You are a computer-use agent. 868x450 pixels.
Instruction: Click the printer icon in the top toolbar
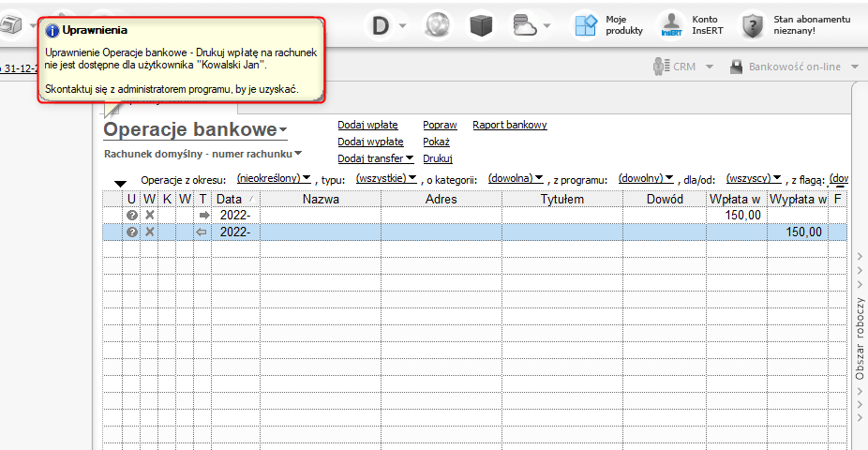pyautogui.click(x=10, y=25)
